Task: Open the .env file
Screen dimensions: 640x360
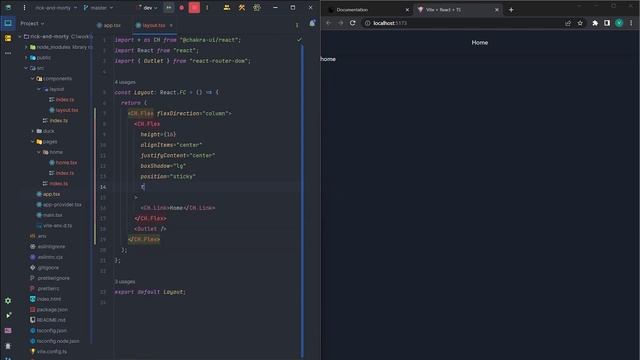Action: point(38,236)
